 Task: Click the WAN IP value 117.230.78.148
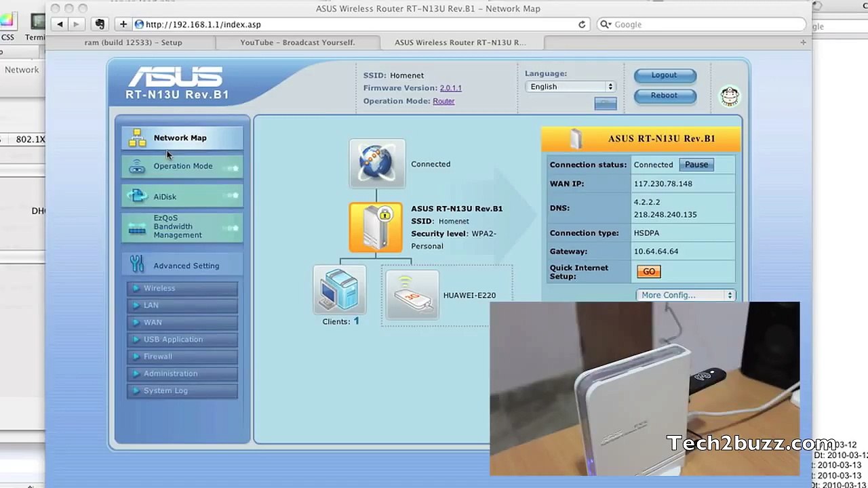click(x=663, y=184)
